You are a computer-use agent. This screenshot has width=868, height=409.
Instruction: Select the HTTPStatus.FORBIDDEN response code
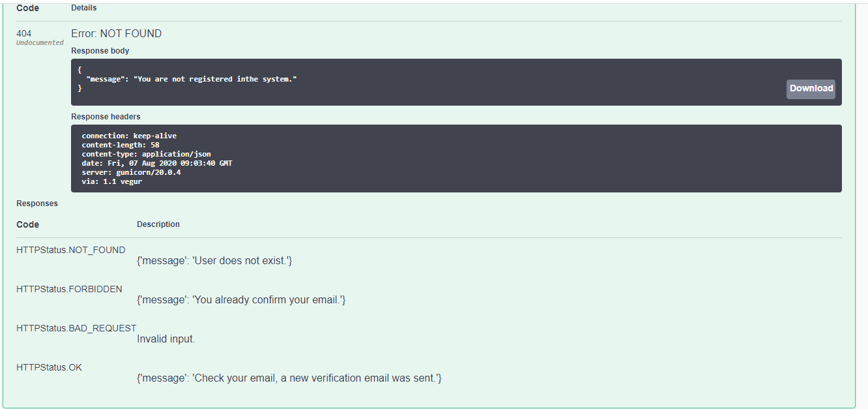click(69, 289)
